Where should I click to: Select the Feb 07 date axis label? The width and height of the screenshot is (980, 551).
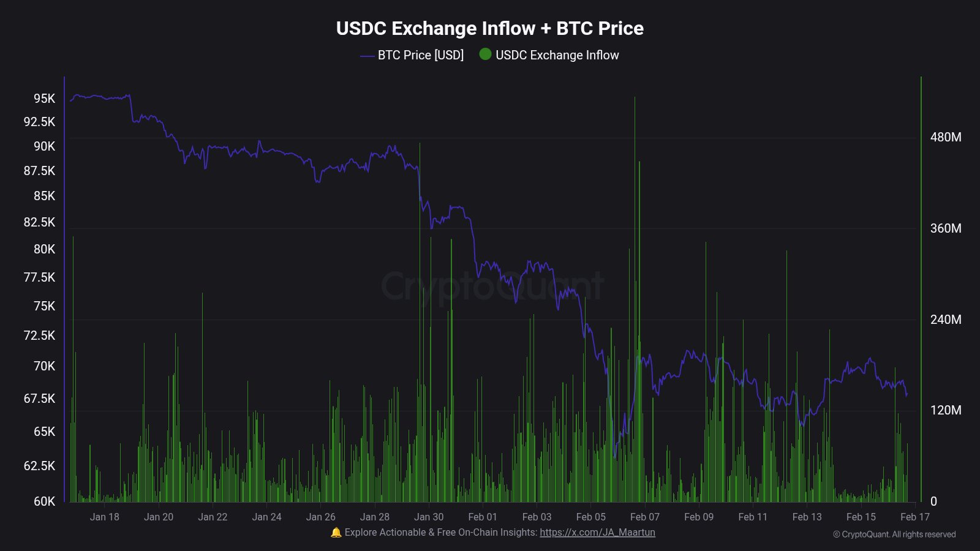(x=645, y=517)
